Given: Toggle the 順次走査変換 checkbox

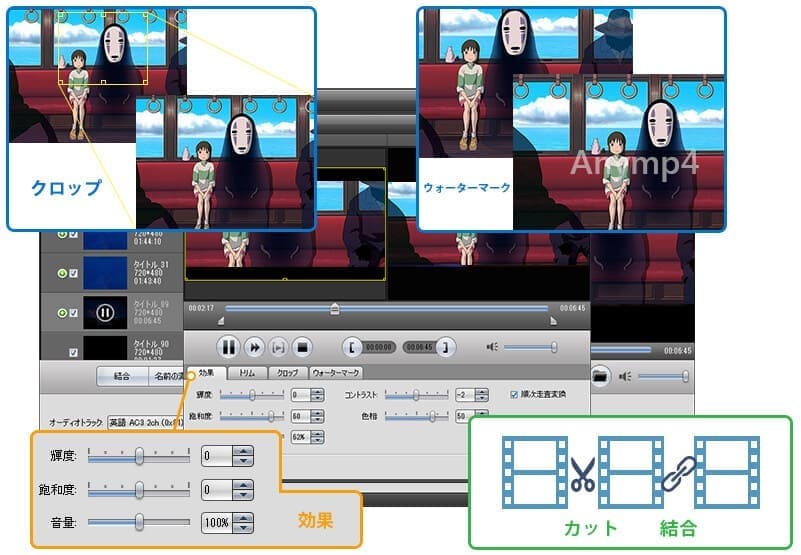Looking at the screenshot, I should pos(514,395).
